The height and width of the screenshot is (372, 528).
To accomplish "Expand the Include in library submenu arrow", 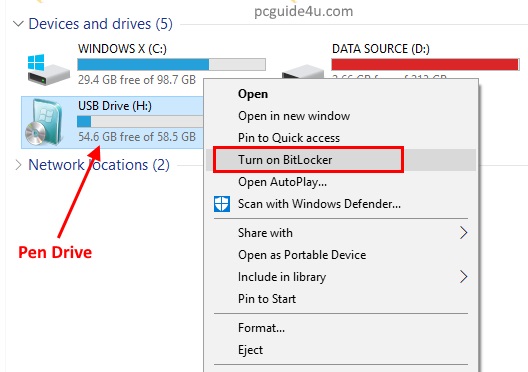I will coord(463,277).
